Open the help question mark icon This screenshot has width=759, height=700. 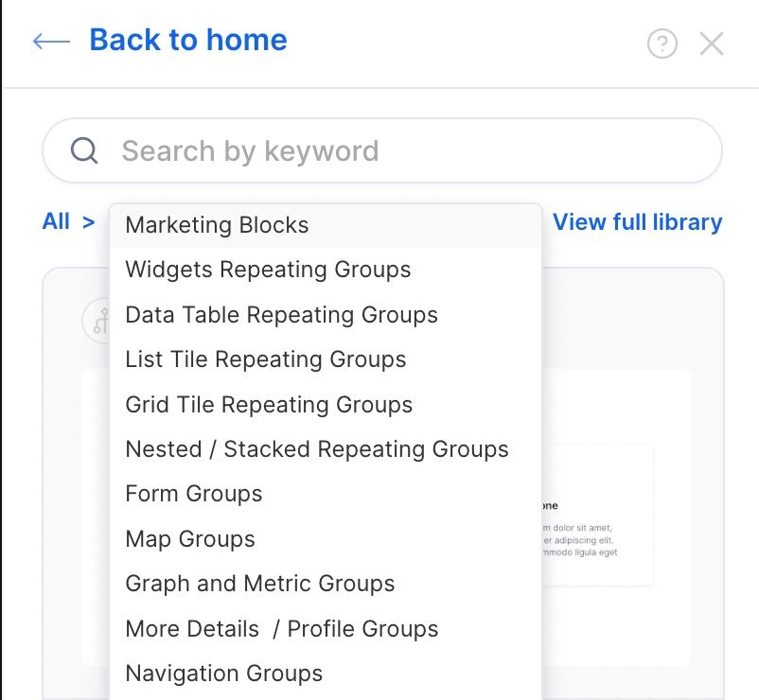pyautogui.click(x=662, y=44)
